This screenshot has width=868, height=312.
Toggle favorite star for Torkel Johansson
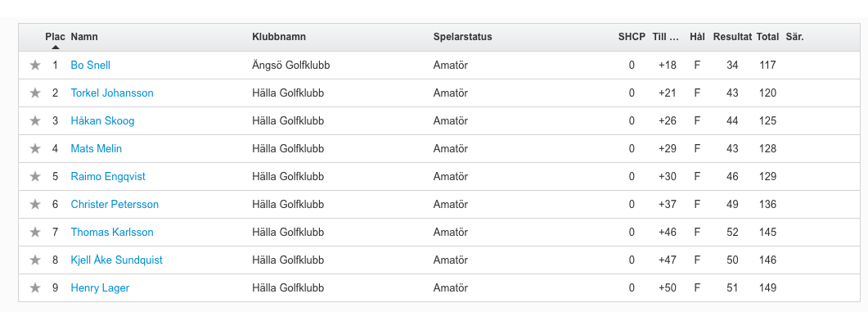pos(35,93)
